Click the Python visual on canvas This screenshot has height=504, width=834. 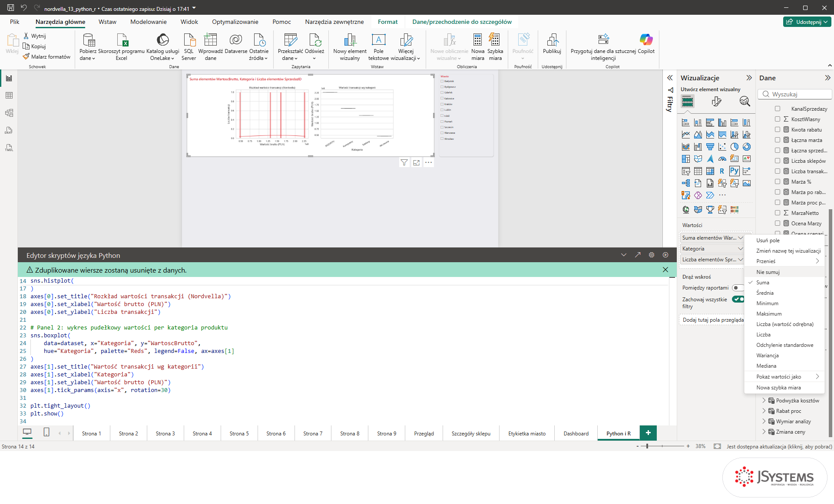click(310, 115)
